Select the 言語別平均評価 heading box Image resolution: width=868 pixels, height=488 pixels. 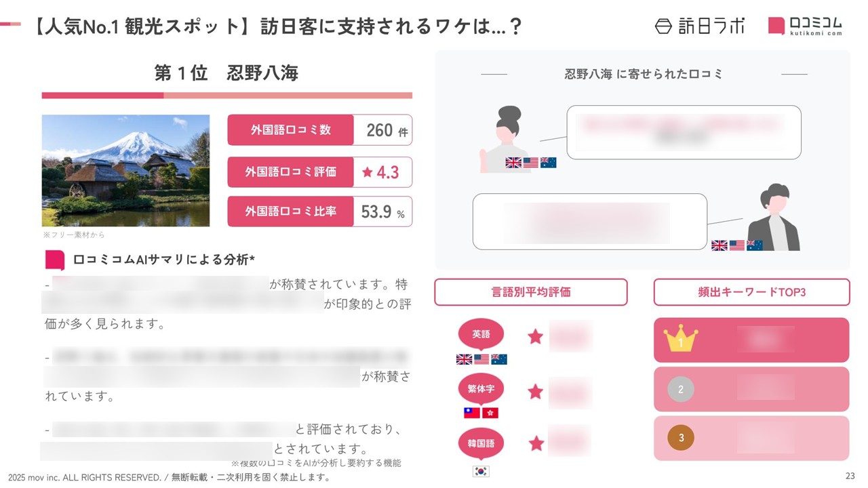click(530, 292)
